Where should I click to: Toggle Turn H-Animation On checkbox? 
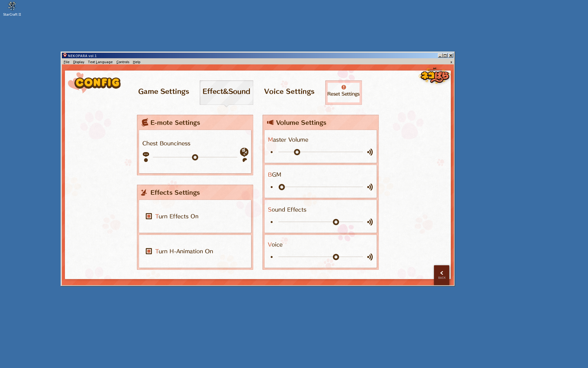pyautogui.click(x=149, y=251)
